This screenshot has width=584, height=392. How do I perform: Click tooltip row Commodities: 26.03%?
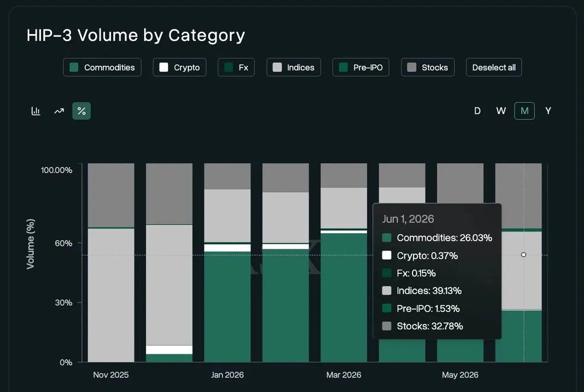click(437, 238)
